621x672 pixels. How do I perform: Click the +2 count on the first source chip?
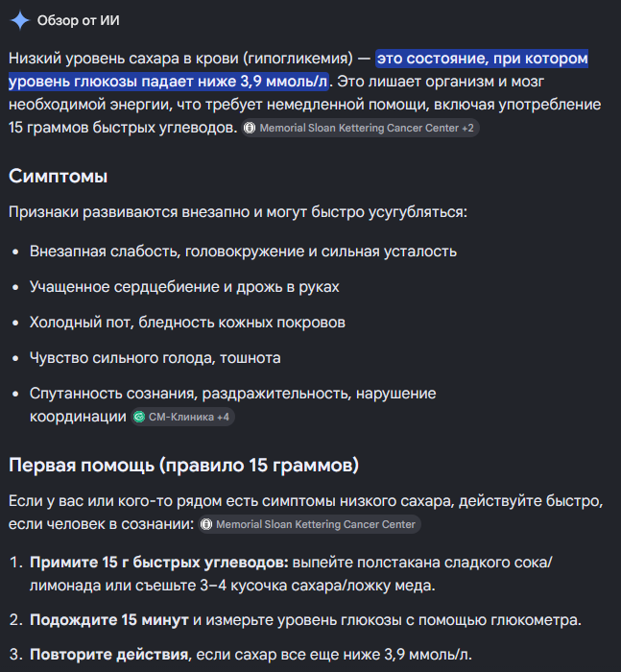coord(467,128)
